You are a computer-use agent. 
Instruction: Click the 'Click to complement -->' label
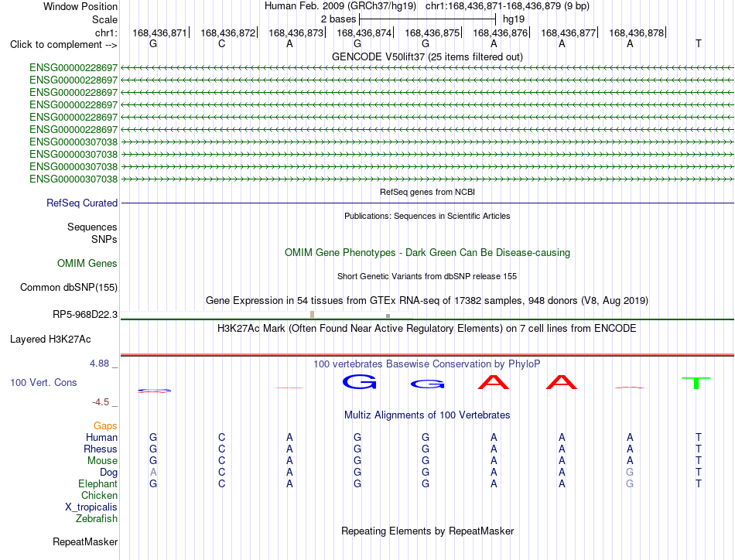point(63,45)
